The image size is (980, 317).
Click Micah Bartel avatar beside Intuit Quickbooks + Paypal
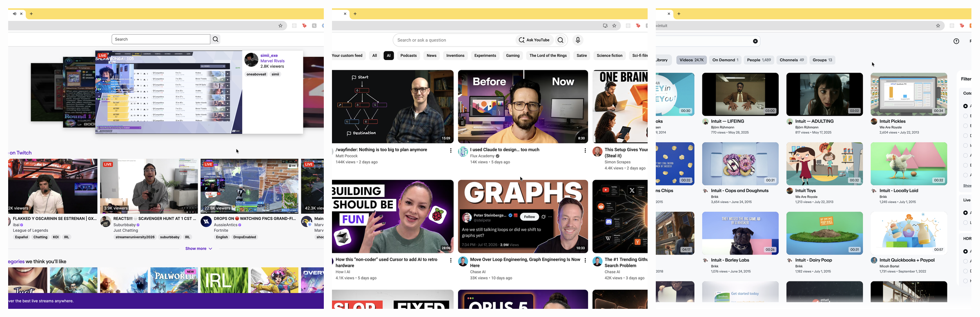(x=874, y=260)
